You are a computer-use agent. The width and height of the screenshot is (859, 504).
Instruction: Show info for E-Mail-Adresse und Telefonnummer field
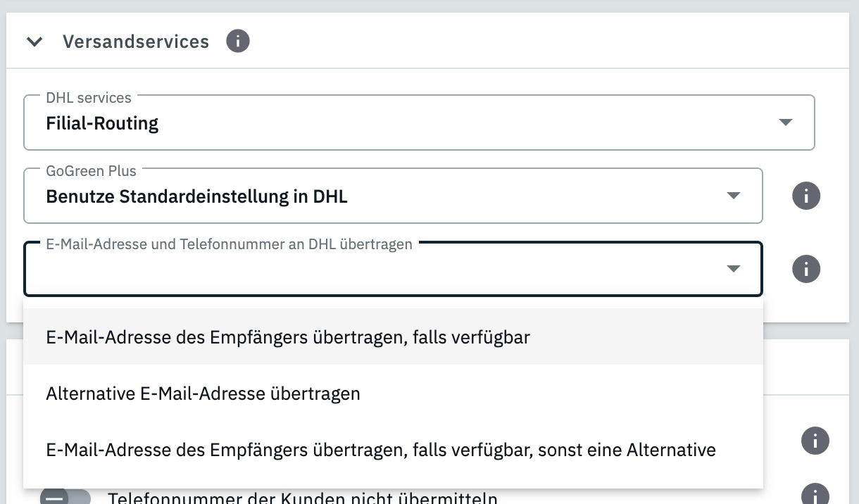pos(806,269)
